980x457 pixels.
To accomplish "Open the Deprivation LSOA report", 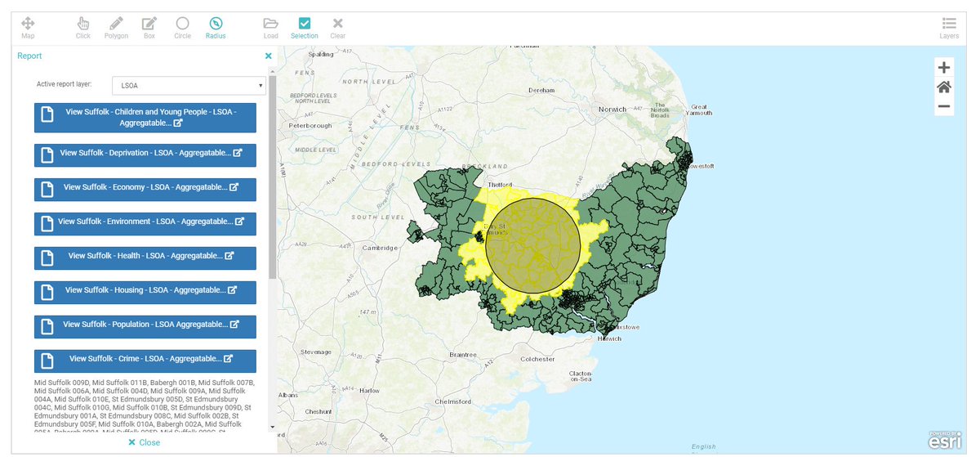I will point(145,155).
